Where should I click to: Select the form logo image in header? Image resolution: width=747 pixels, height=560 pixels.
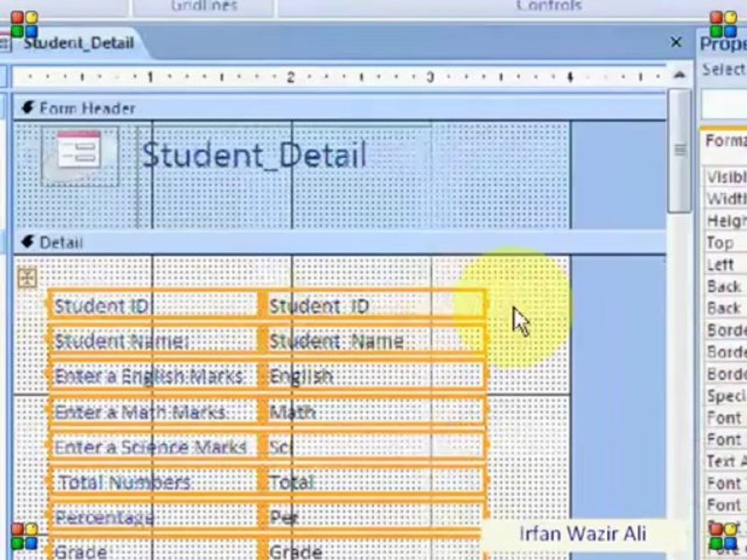[x=79, y=156]
